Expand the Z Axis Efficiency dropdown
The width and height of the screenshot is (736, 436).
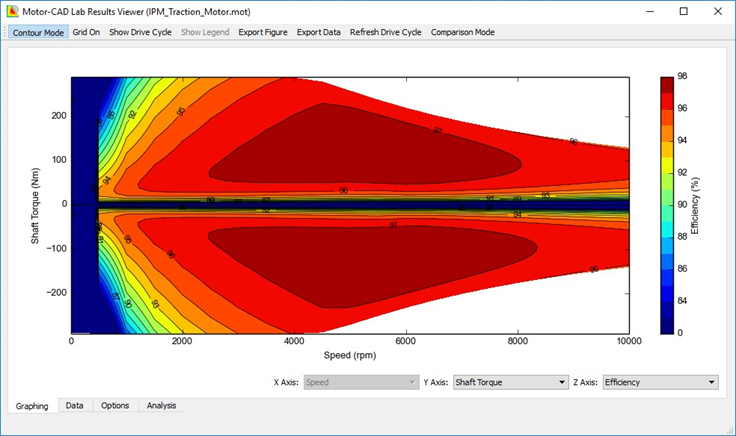pyautogui.click(x=660, y=381)
